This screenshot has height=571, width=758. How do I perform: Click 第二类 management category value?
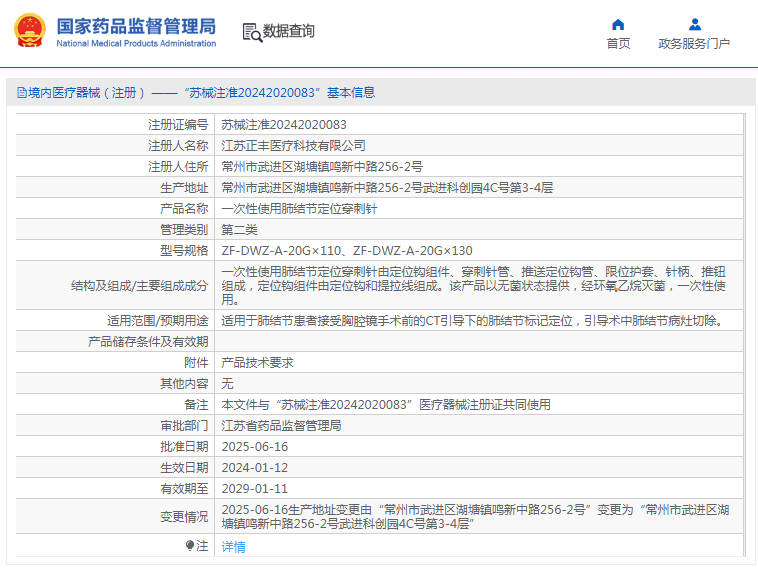239,230
